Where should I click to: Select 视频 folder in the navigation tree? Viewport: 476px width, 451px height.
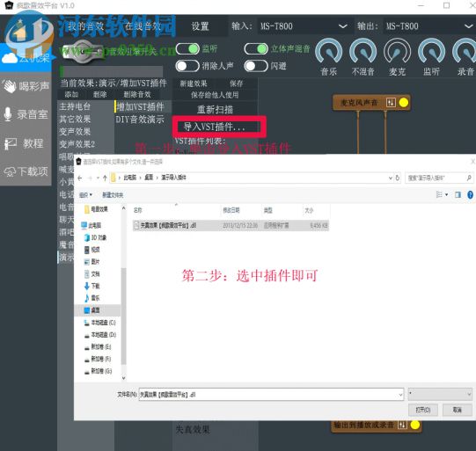point(92,250)
